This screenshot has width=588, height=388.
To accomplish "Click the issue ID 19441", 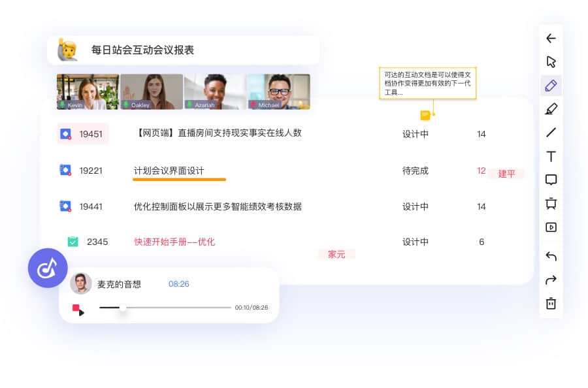I will (91, 206).
